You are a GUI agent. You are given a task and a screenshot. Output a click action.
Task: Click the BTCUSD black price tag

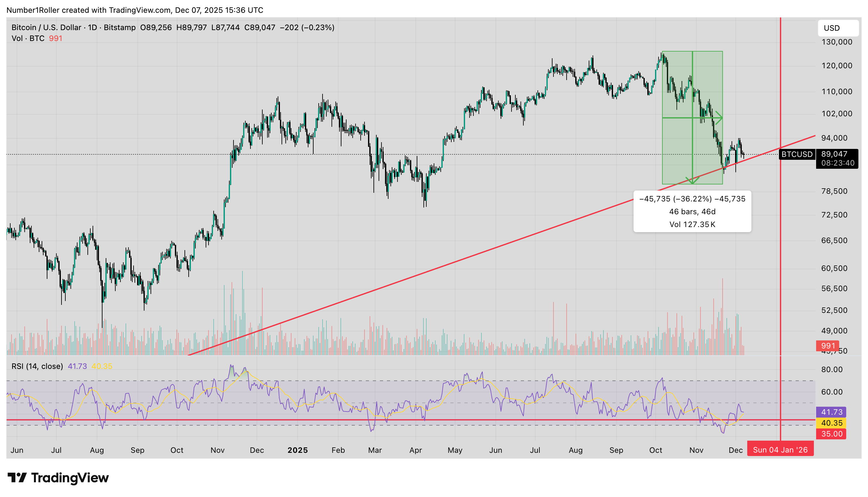point(797,154)
